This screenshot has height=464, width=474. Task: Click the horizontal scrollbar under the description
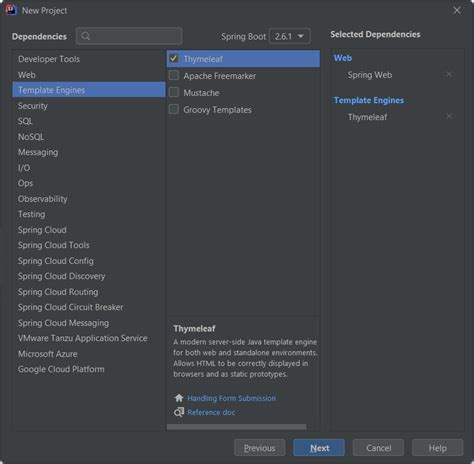click(236, 427)
